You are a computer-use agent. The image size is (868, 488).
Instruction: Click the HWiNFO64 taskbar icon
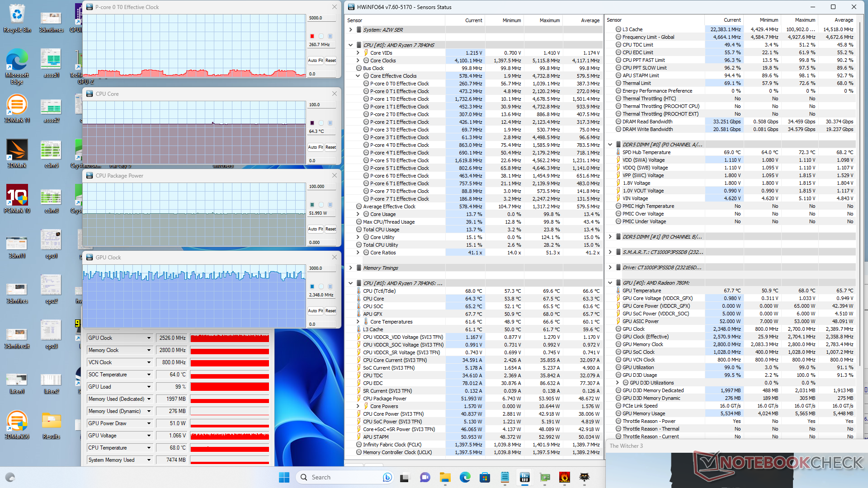tap(524, 477)
